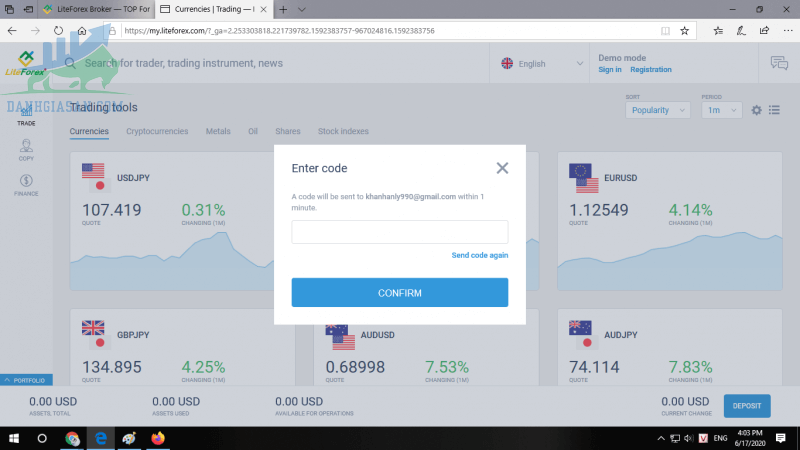Open the Trade sidebar section
This screenshot has height=450, width=800.
26,116
